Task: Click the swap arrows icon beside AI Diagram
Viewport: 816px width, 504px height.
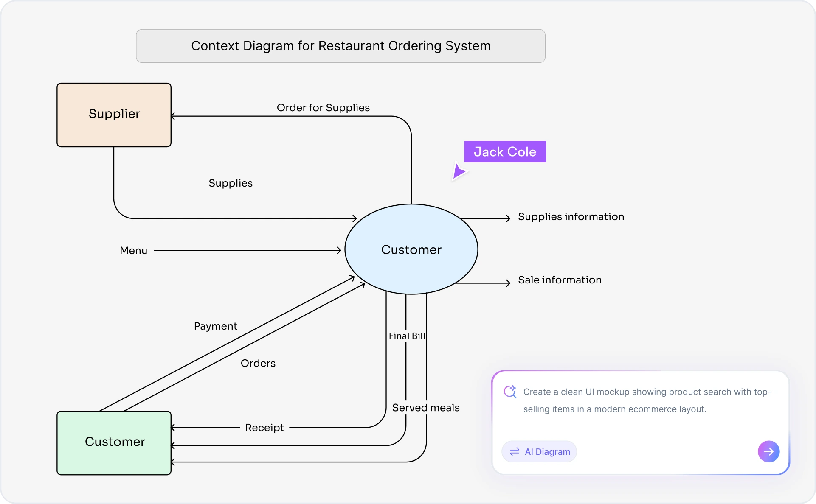Action: click(515, 451)
